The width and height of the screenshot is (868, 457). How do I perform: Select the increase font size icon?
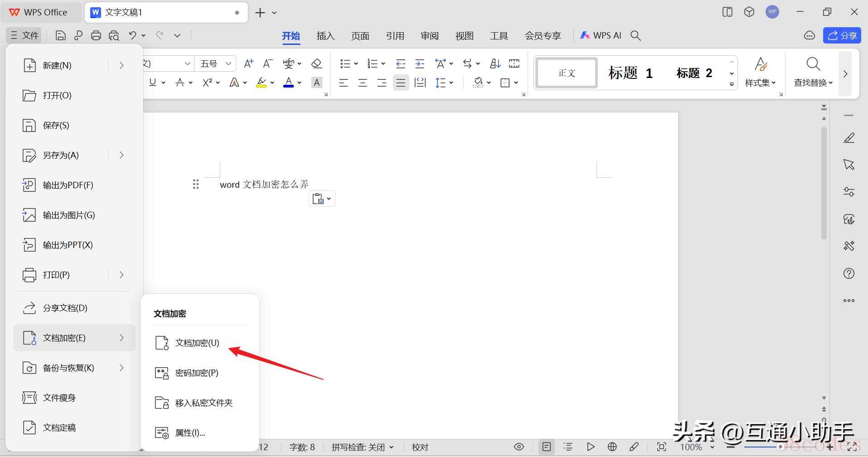click(x=248, y=63)
